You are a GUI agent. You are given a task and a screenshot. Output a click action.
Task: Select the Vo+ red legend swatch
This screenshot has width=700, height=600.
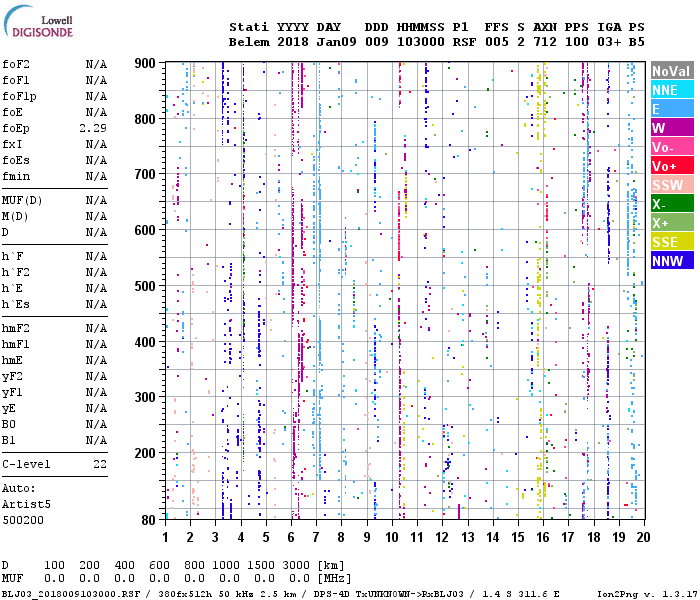(x=672, y=166)
